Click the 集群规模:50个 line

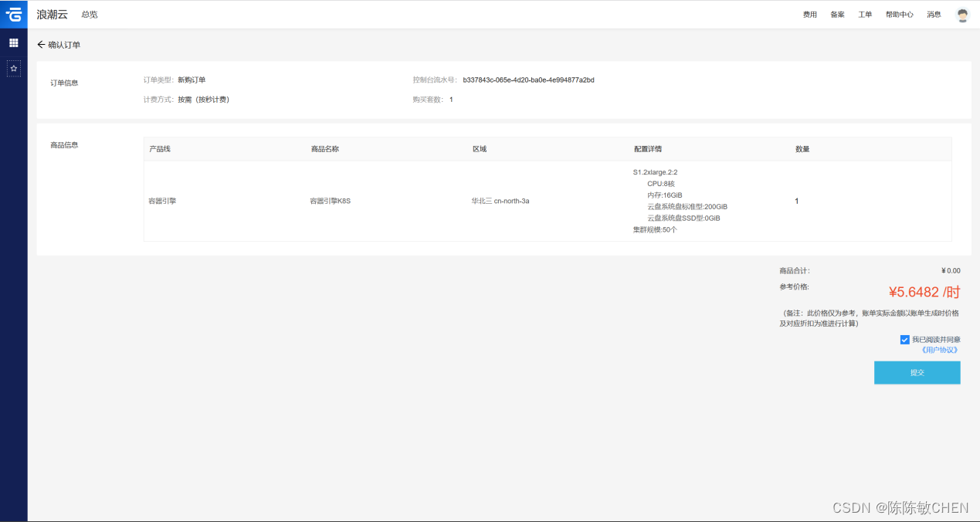coord(655,230)
